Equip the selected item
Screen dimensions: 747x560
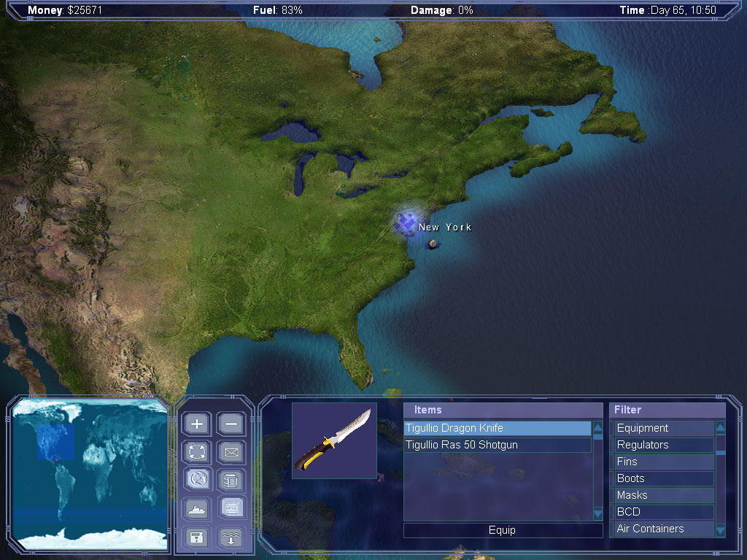click(x=503, y=530)
